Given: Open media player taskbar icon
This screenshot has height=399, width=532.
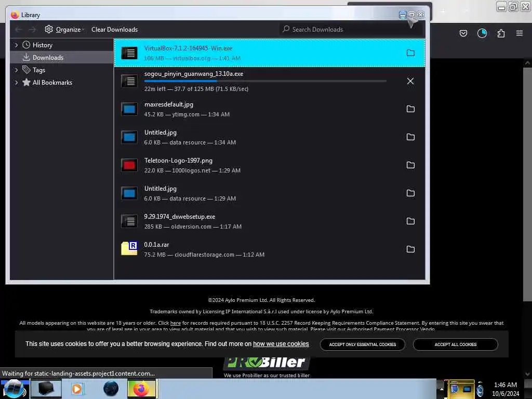Looking at the screenshot, I should point(77,389).
